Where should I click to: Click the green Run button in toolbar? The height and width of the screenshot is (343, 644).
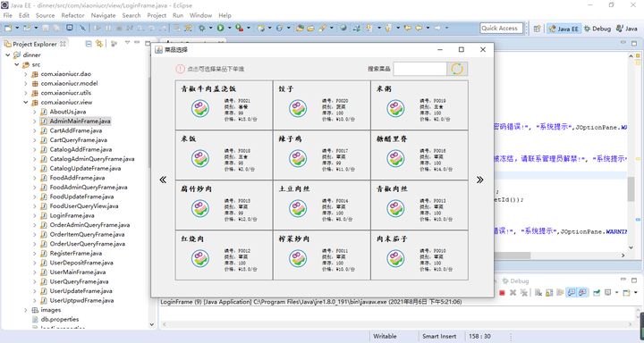[221, 28]
